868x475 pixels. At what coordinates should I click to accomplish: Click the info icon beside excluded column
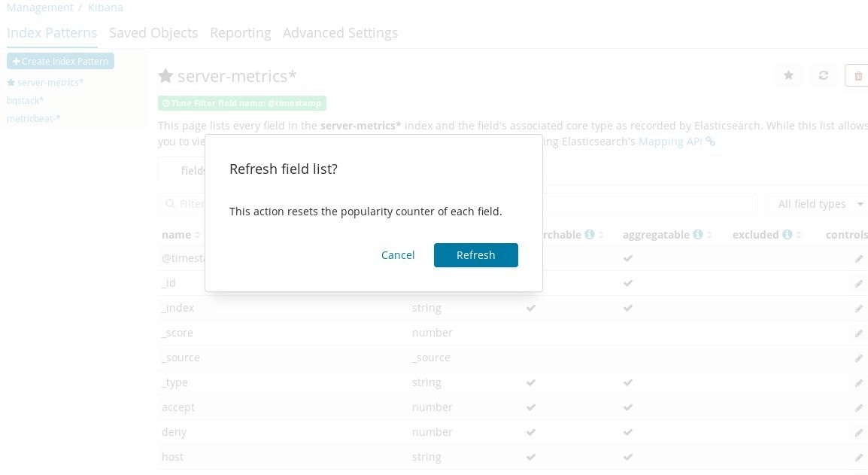point(787,235)
